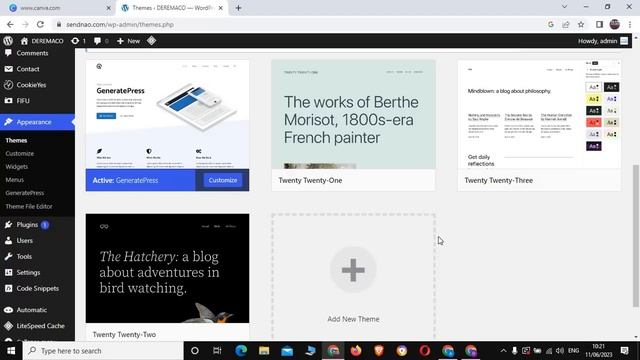This screenshot has height=360, width=640.
Task: Click the LiteSpeed diamond icon in the admin bar
Action: (151, 41)
